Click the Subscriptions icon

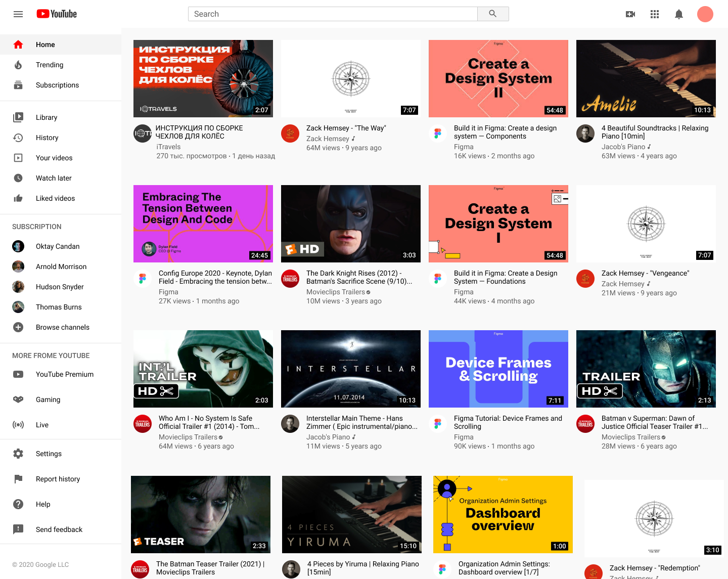coord(18,85)
